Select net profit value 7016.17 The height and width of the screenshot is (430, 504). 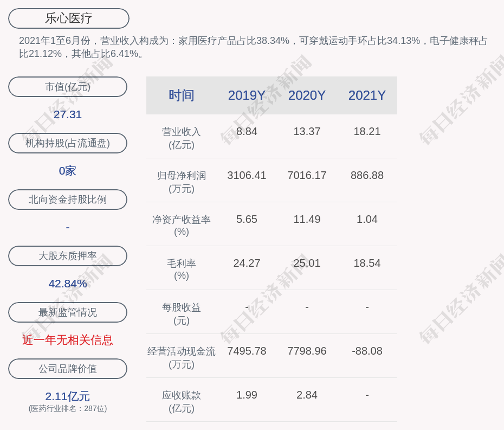(x=307, y=175)
